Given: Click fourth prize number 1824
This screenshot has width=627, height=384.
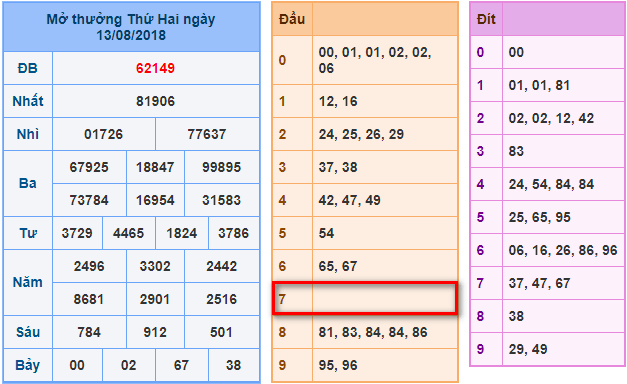Looking at the screenshot, I should point(182,233).
